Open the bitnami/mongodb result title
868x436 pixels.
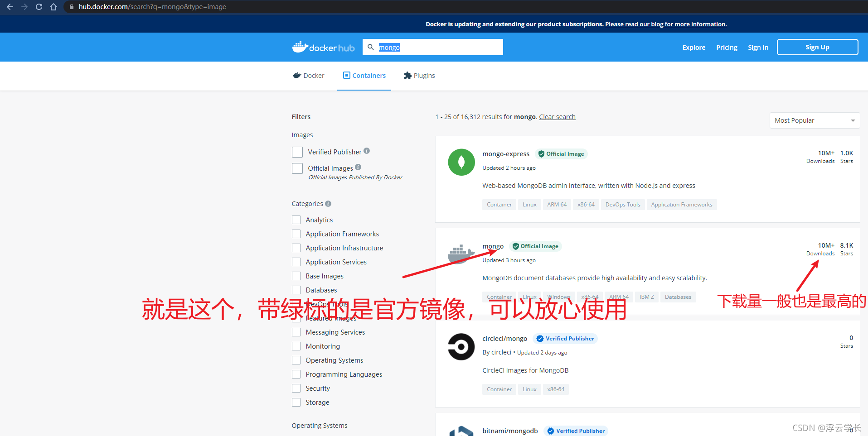[x=510, y=431]
